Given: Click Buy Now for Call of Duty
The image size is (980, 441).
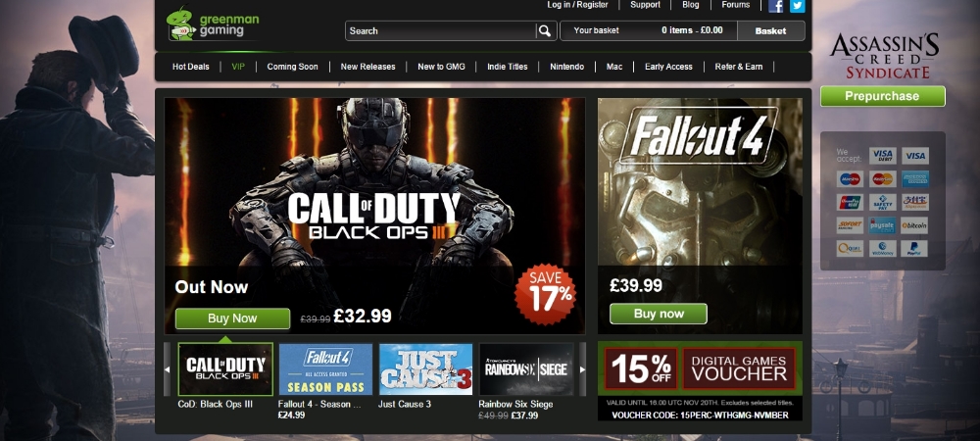Looking at the screenshot, I should point(232,318).
